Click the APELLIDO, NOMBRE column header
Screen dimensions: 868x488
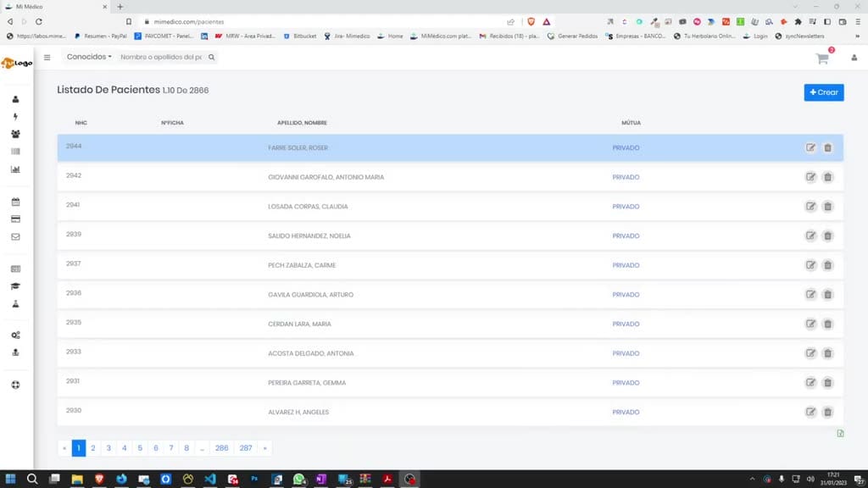302,123
